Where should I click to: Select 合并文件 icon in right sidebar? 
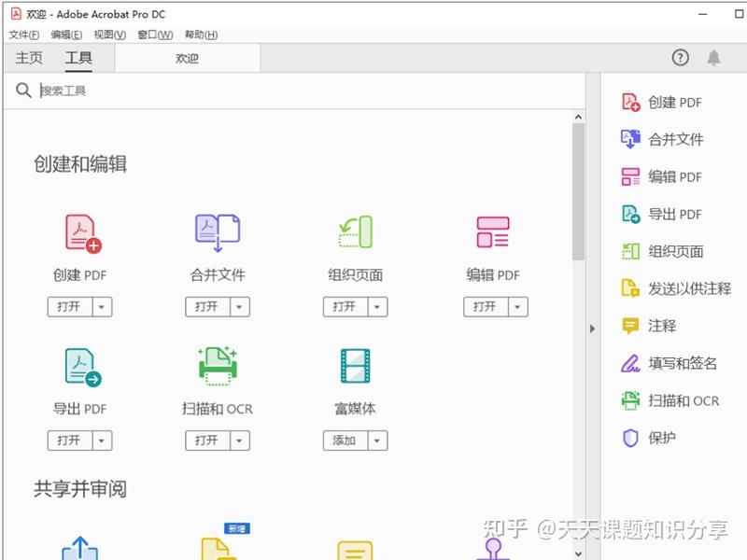tap(631, 139)
